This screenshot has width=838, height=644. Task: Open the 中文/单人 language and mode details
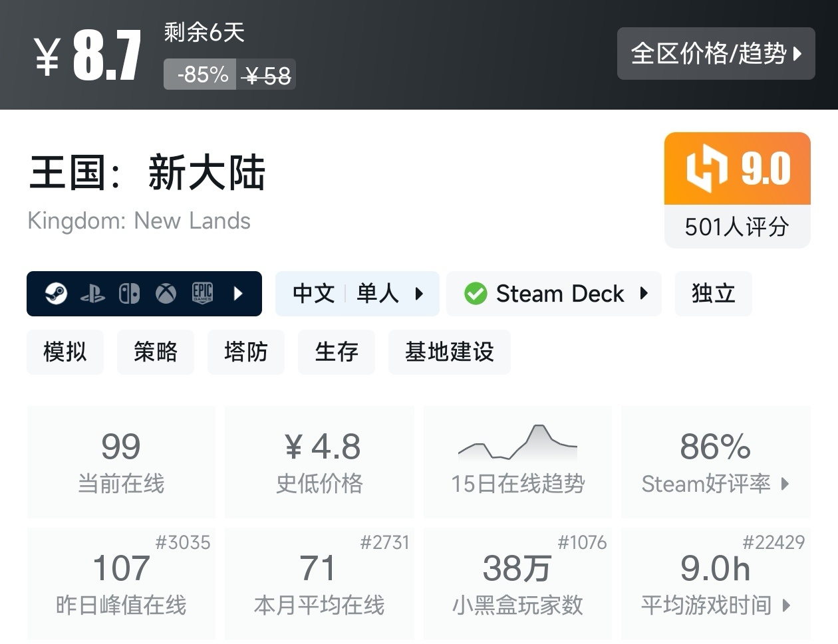[x=357, y=293]
